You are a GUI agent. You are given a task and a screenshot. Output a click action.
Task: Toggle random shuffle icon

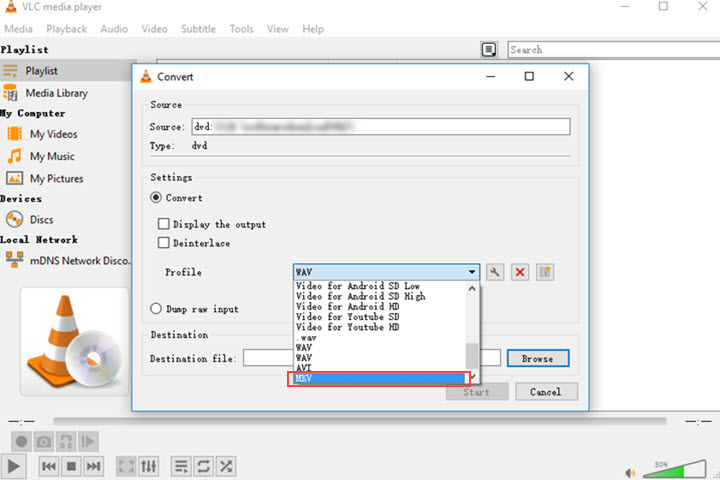(226, 467)
